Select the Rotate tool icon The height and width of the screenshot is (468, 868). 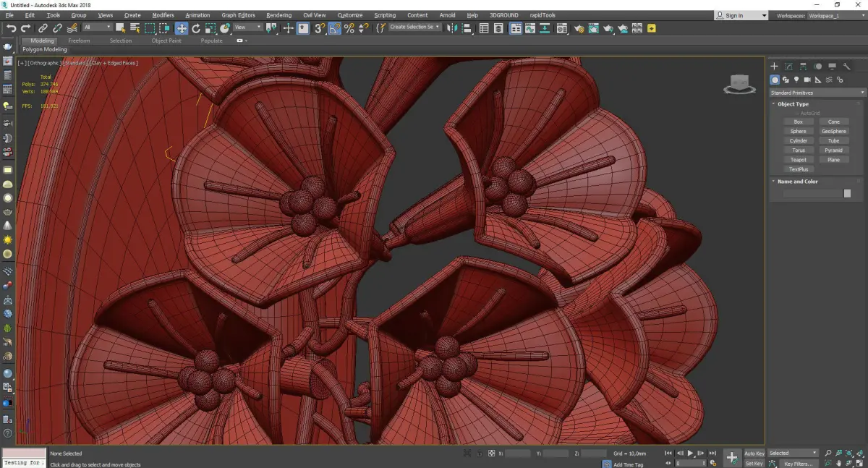pos(195,28)
